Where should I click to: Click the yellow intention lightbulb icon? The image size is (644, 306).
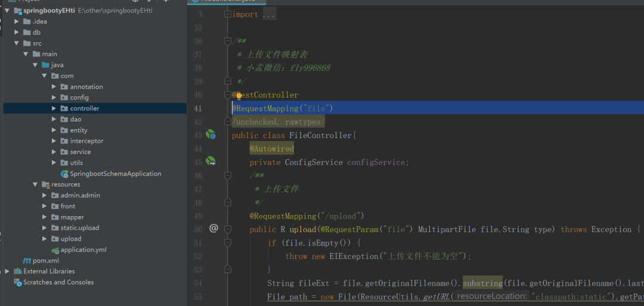coord(239,96)
